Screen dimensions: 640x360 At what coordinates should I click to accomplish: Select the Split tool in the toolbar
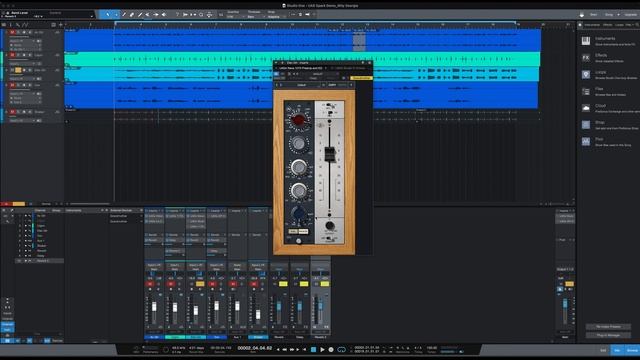coord(124,15)
